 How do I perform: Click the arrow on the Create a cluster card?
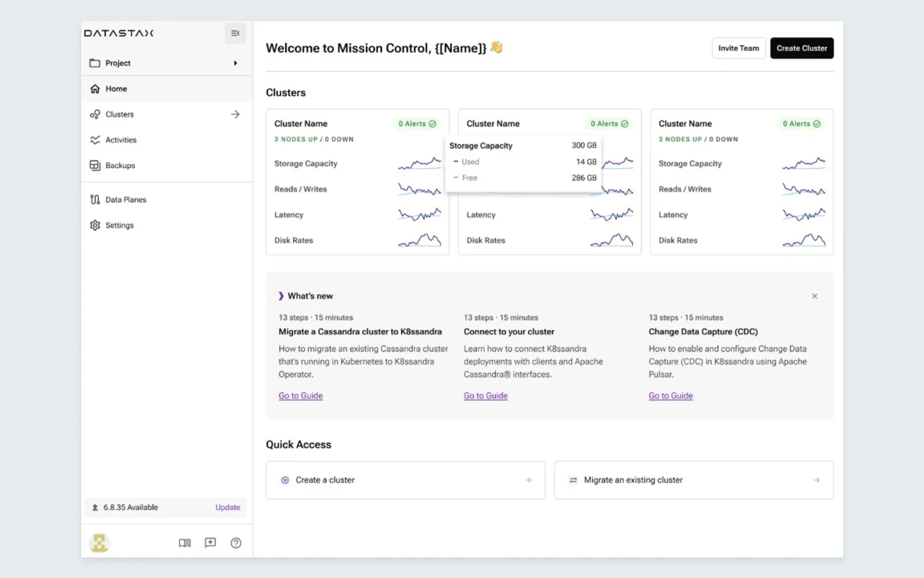(528, 480)
